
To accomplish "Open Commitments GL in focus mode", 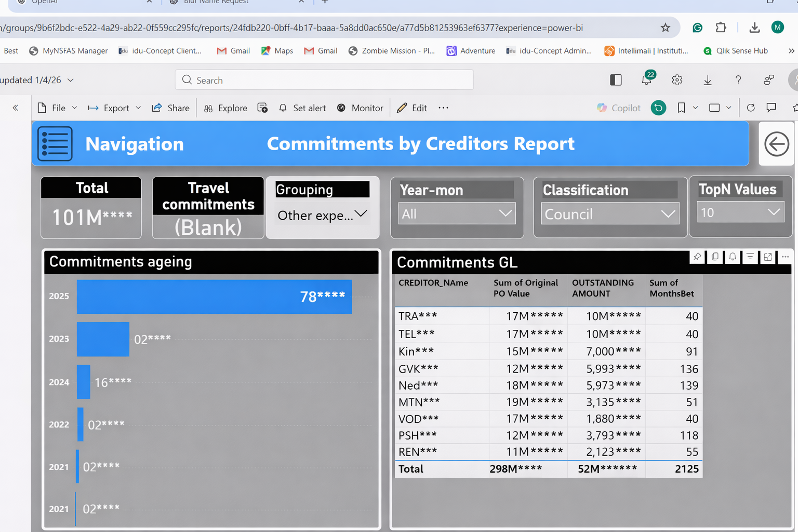I will (768, 257).
